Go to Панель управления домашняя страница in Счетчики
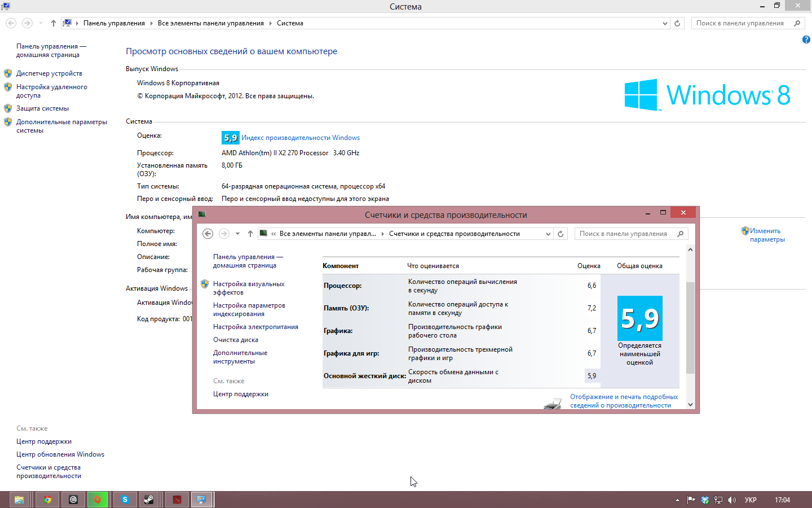The width and height of the screenshot is (812, 508). point(248,261)
